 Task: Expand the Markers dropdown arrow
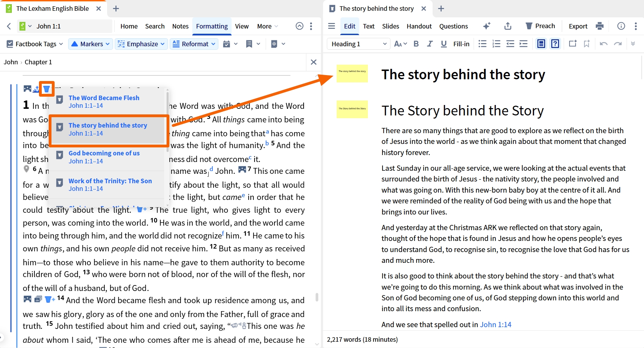[x=108, y=44]
